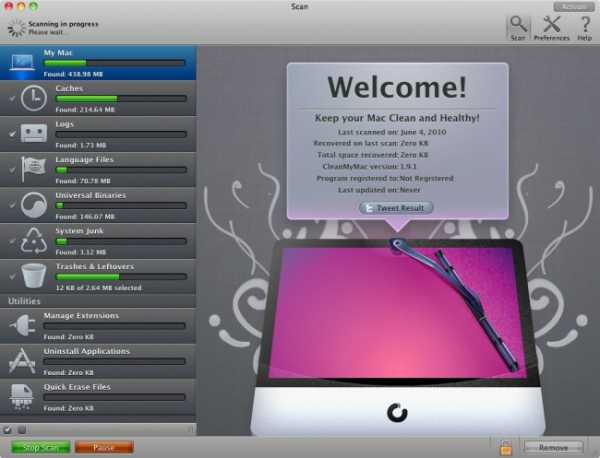Open Manage Extensions plug icon
This screenshot has width=600, height=458.
[23, 324]
